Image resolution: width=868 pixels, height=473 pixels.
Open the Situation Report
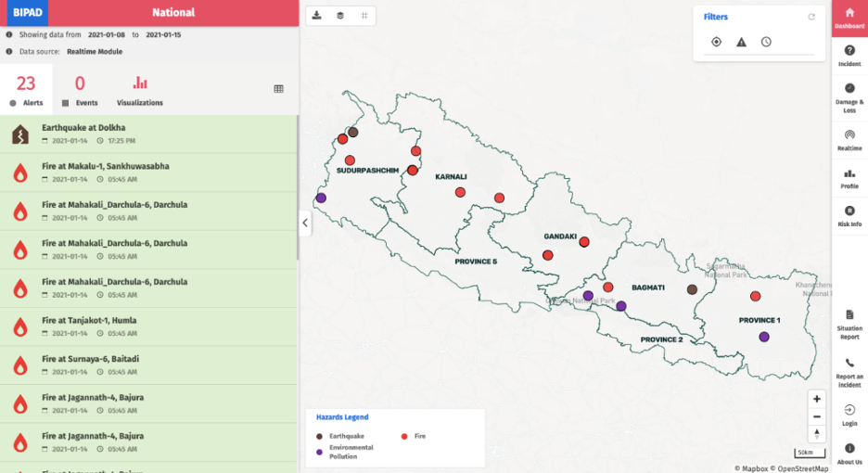click(849, 325)
